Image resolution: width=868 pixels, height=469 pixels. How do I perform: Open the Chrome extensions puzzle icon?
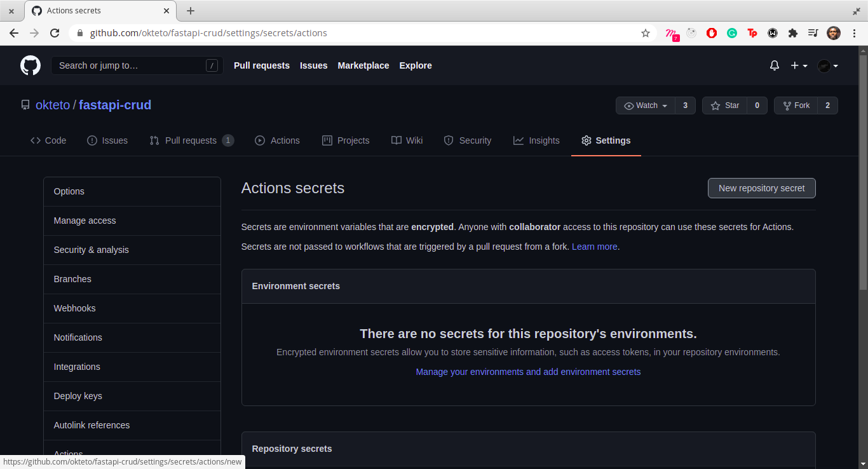pyautogui.click(x=793, y=33)
